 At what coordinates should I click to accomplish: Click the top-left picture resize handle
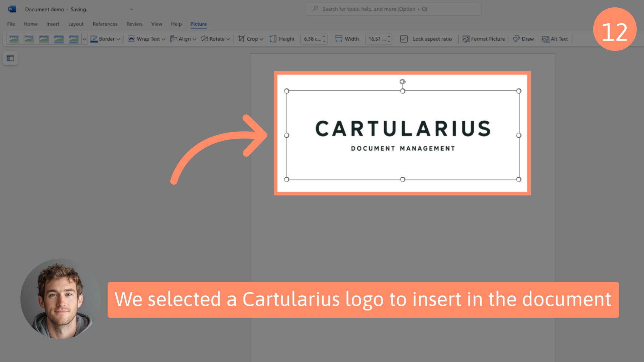[287, 91]
